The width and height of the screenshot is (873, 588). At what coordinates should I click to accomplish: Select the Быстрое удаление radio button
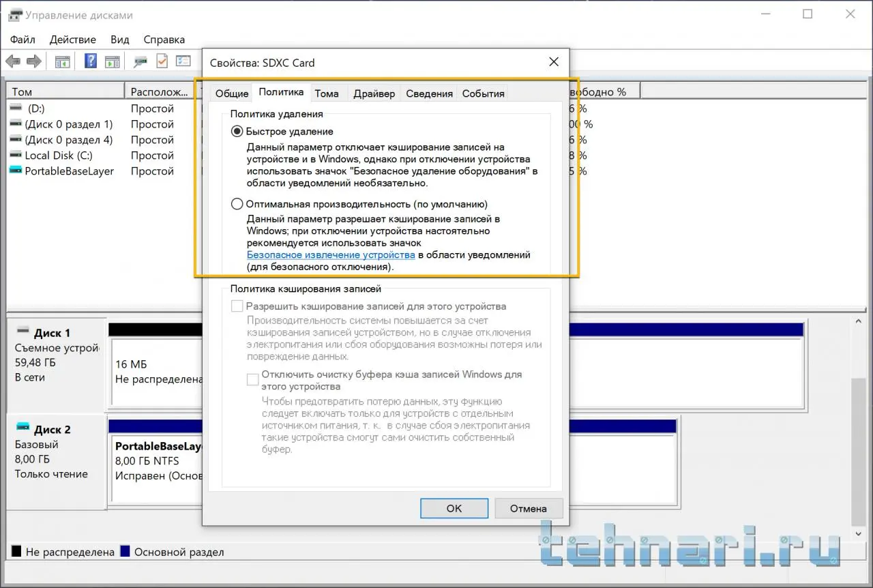tap(237, 131)
